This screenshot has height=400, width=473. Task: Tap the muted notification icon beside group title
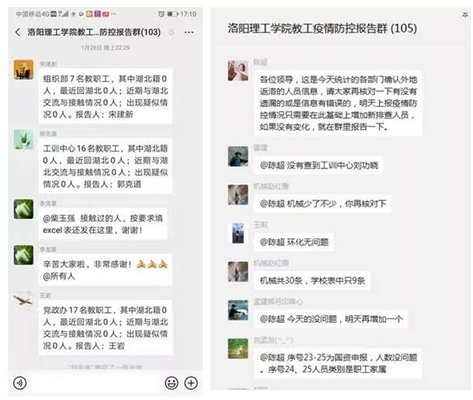coord(171,32)
